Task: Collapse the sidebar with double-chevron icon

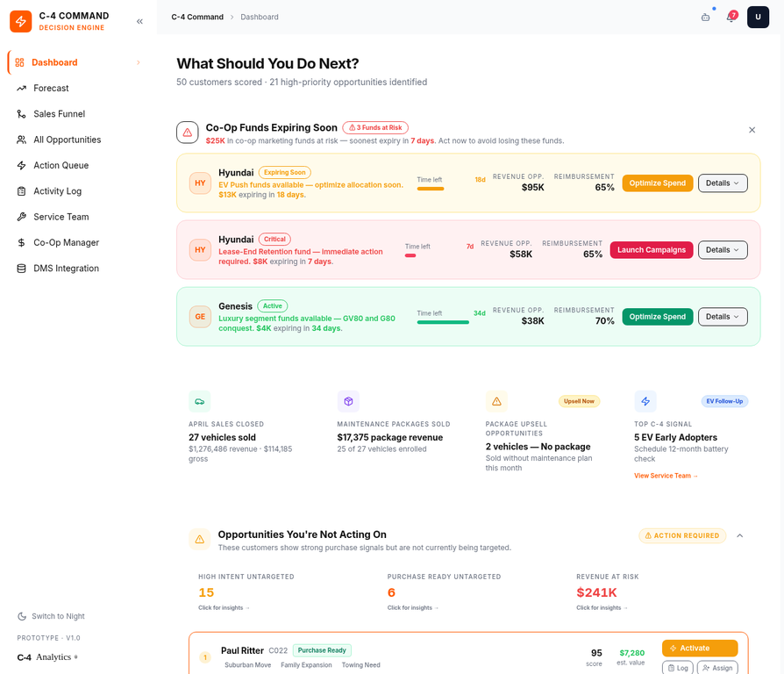Action: pyautogui.click(x=139, y=21)
